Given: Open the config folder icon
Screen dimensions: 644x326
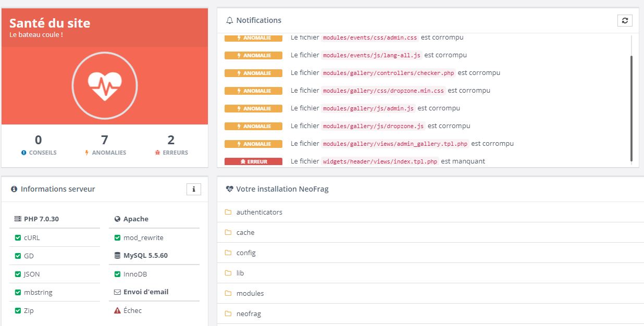Looking at the screenshot, I should (228, 253).
